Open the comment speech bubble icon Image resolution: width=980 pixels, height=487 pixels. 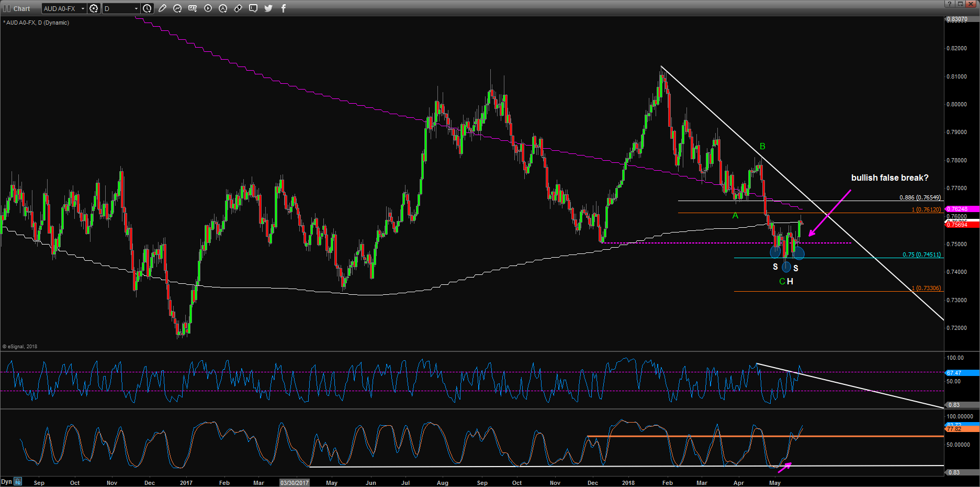click(253, 8)
